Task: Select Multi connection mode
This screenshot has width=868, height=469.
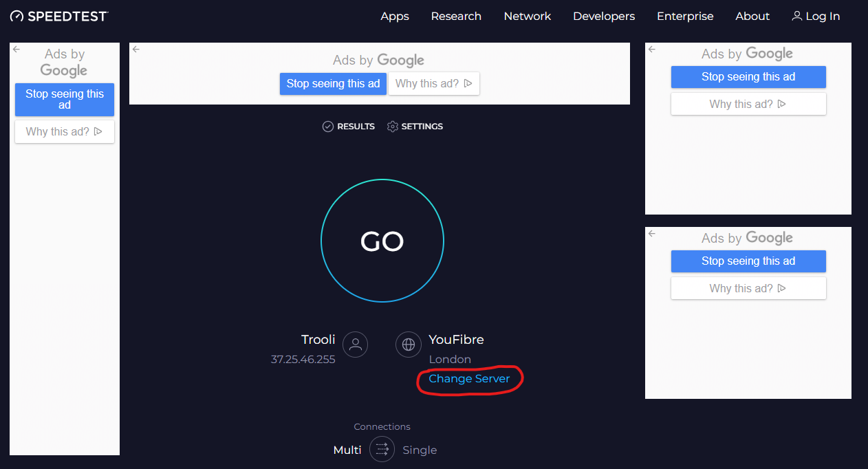Action: 347,450
